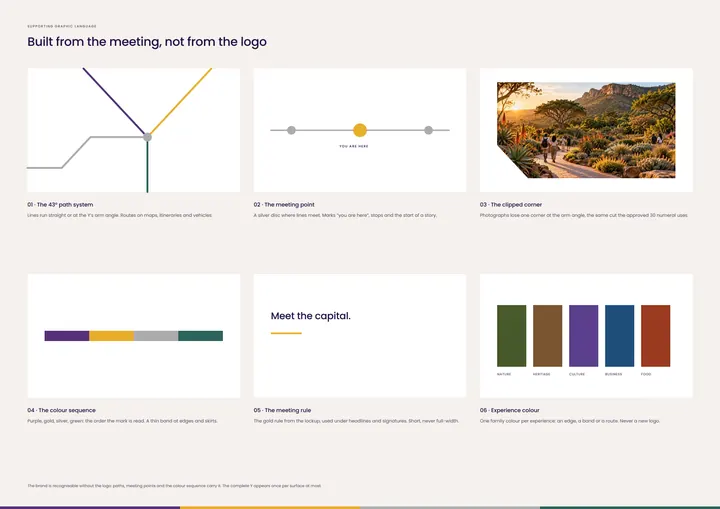Click the "NATURE" swatch label
The height and width of the screenshot is (509, 720).
click(x=504, y=374)
